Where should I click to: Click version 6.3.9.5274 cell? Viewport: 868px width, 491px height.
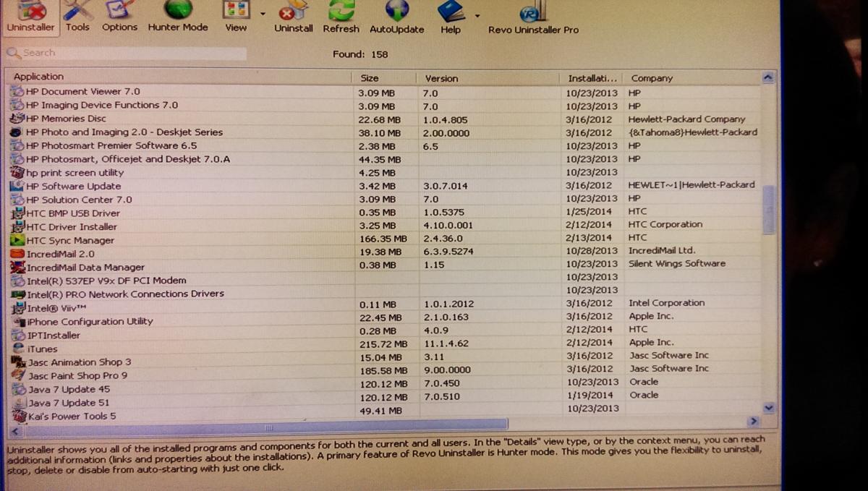[448, 252]
